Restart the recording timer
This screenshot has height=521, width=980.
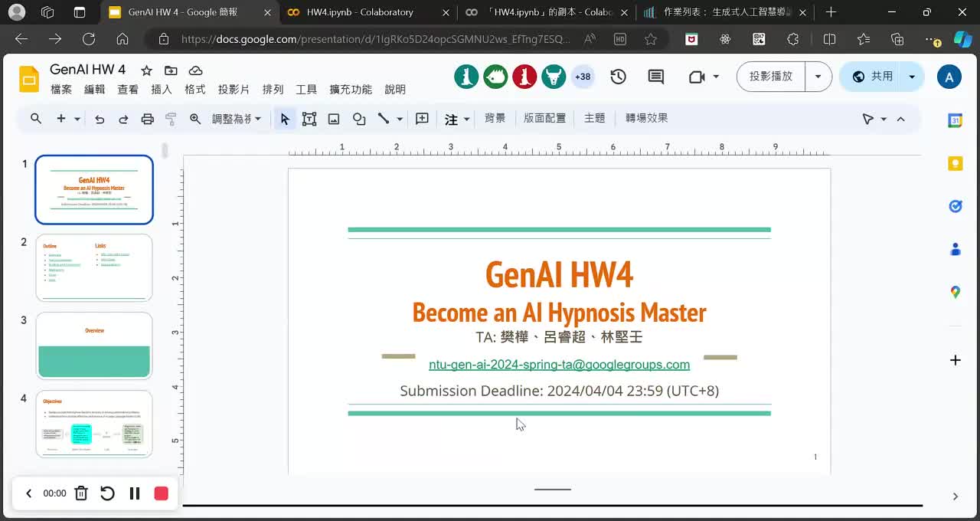108,493
